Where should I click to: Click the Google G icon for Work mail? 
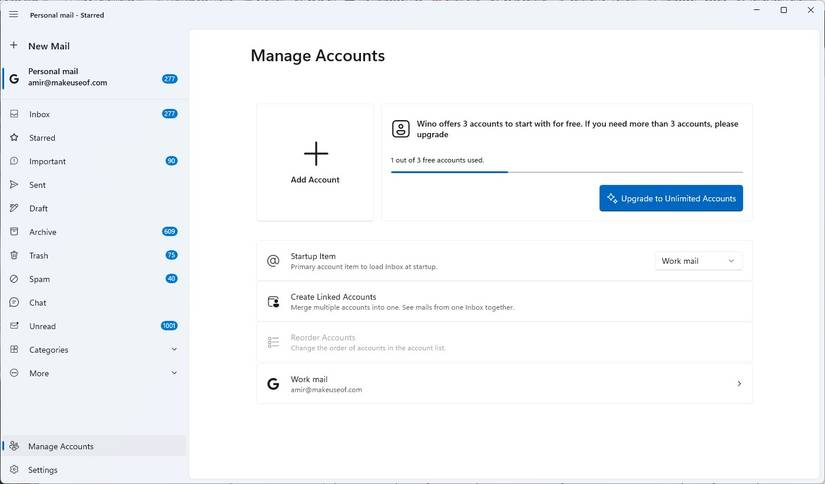(x=273, y=384)
